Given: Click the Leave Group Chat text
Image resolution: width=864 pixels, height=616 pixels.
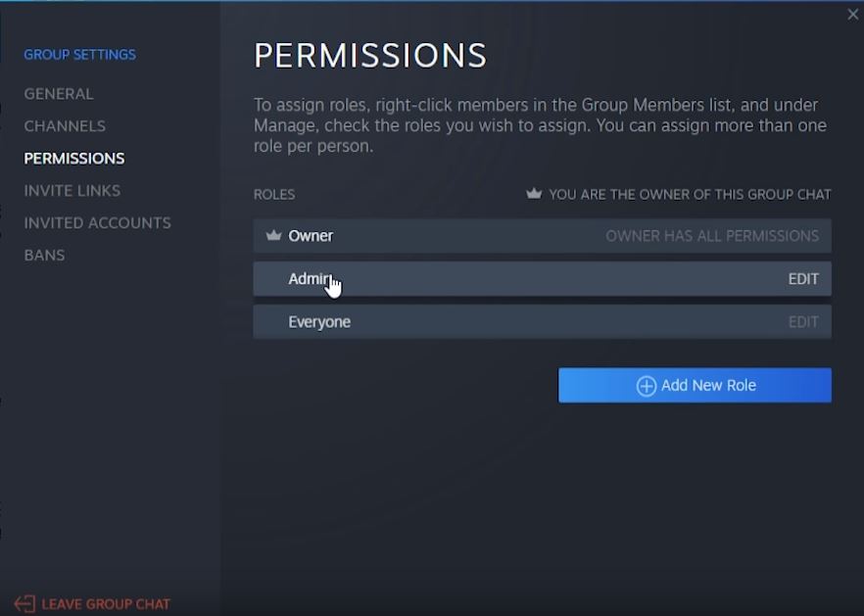Looking at the screenshot, I should click(106, 604).
